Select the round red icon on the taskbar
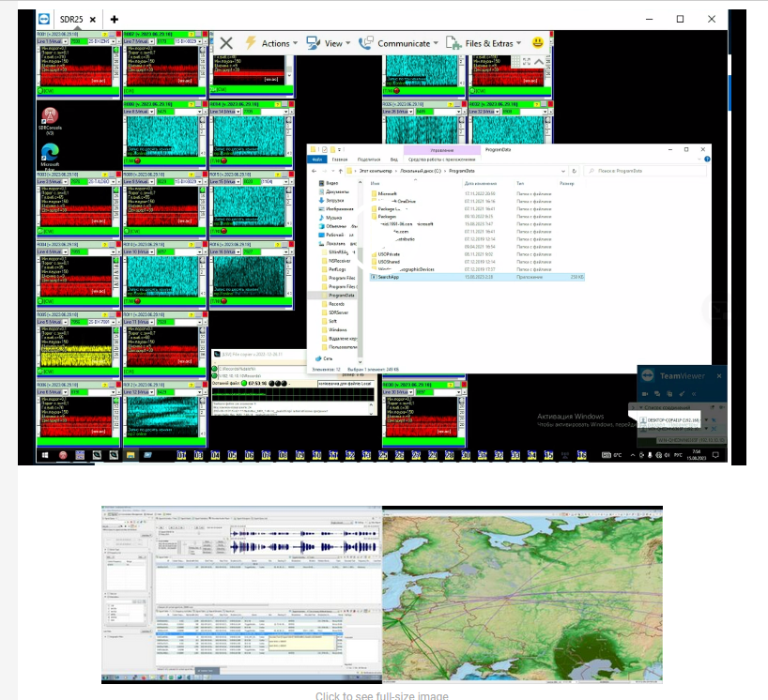 tap(63, 455)
